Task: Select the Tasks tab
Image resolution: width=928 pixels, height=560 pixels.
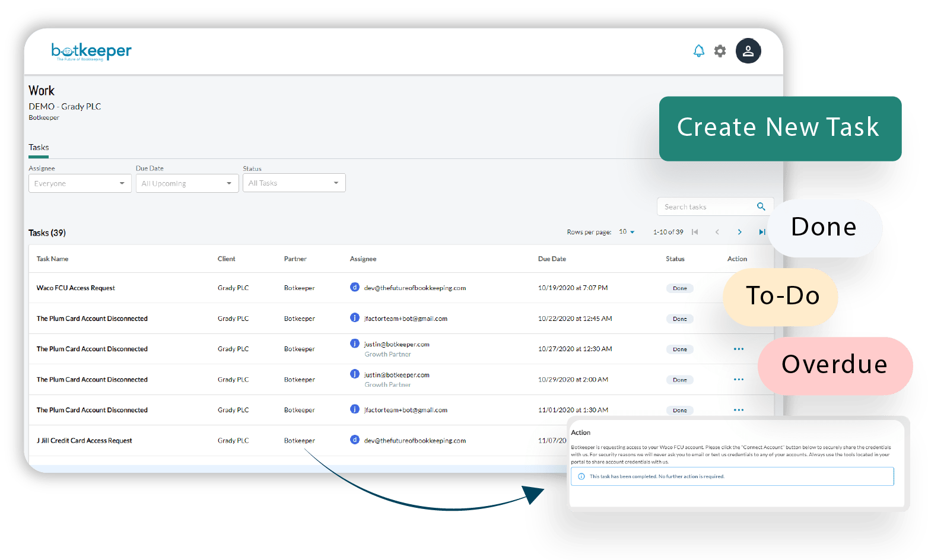Action: [39, 147]
